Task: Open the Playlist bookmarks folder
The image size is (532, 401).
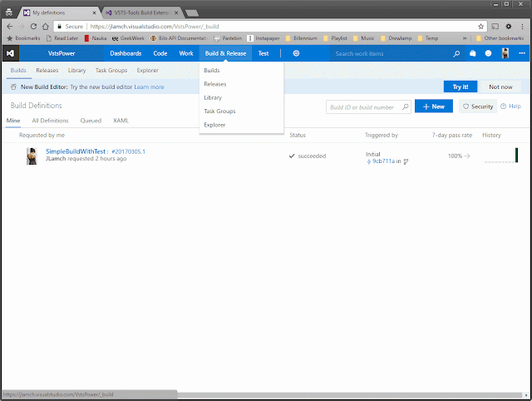Action: tap(335, 38)
